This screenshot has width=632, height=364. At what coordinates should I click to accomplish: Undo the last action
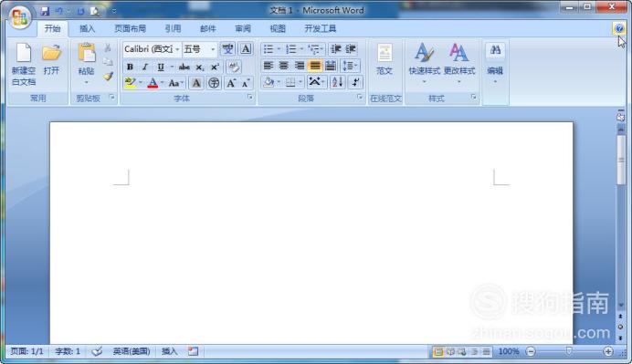point(59,11)
